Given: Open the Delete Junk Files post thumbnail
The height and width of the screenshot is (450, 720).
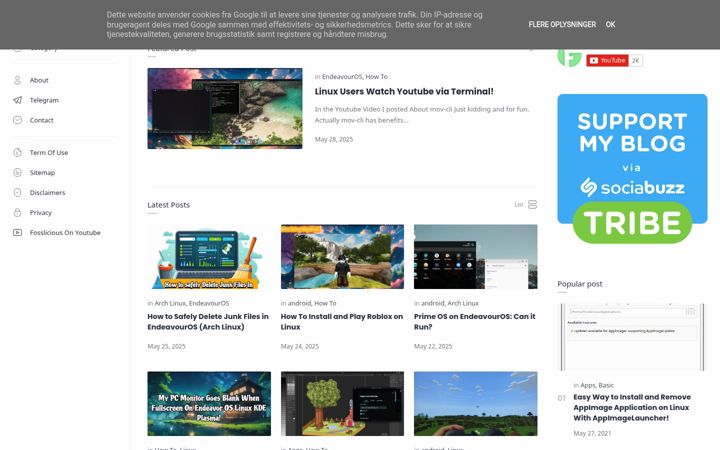Looking at the screenshot, I should click(x=209, y=257).
